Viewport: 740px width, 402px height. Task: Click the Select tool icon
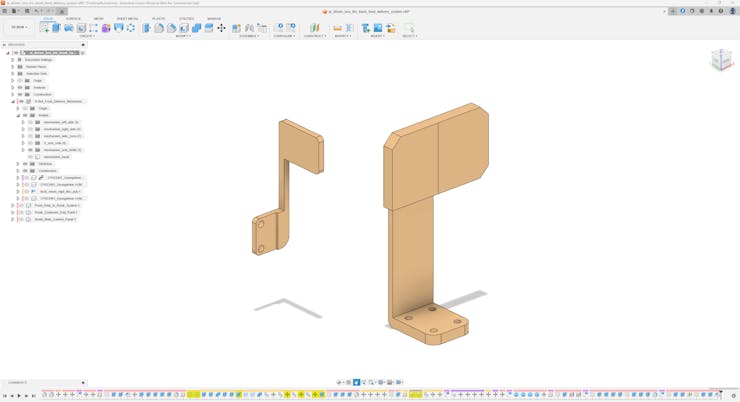coord(408,28)
